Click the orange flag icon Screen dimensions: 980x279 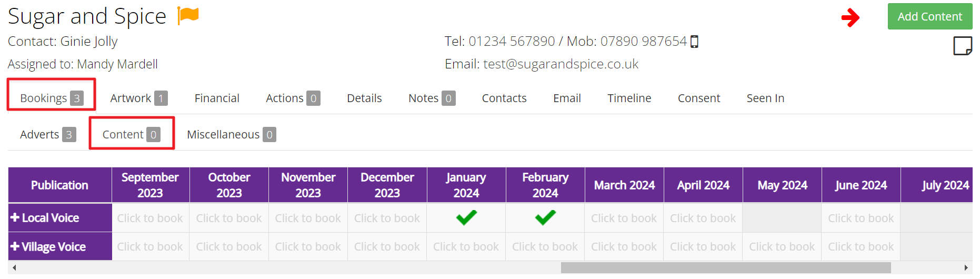click(x=188, y=15)
